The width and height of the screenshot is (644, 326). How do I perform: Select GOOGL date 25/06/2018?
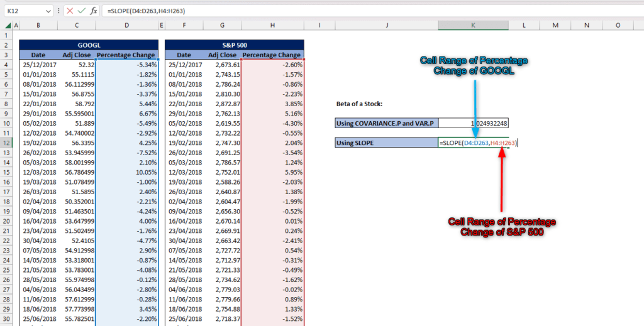(38, 318)
